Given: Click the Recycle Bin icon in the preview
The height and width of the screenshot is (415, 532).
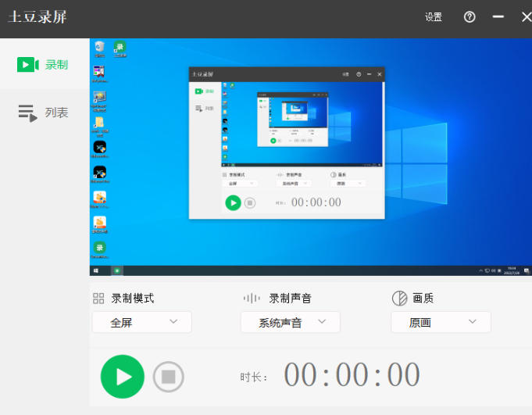Looking at the screenshot, I should (99, 49).
